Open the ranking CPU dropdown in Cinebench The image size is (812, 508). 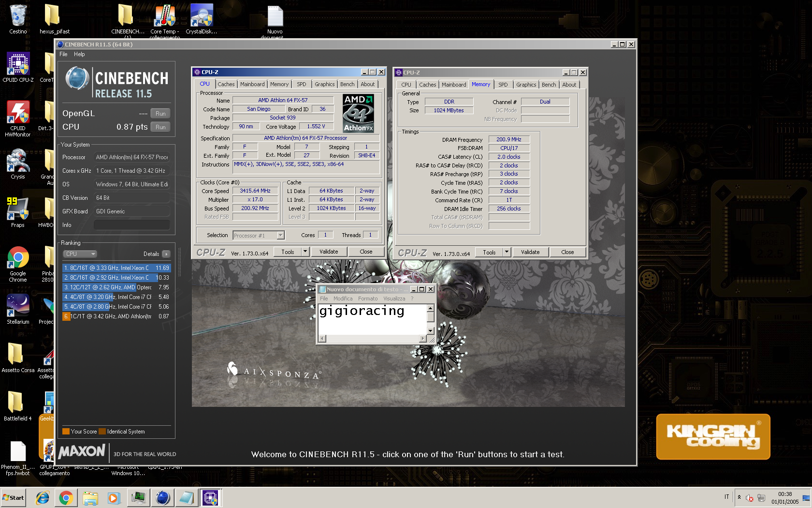pyautogui.click(x=80, y=254)
